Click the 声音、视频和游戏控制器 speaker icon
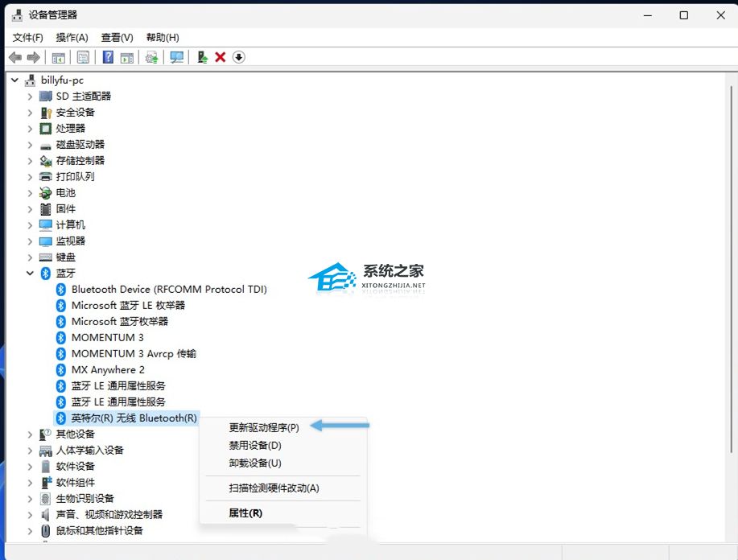Image resolution: width=738 pixels, height=560 pixels. coord(46,514)
